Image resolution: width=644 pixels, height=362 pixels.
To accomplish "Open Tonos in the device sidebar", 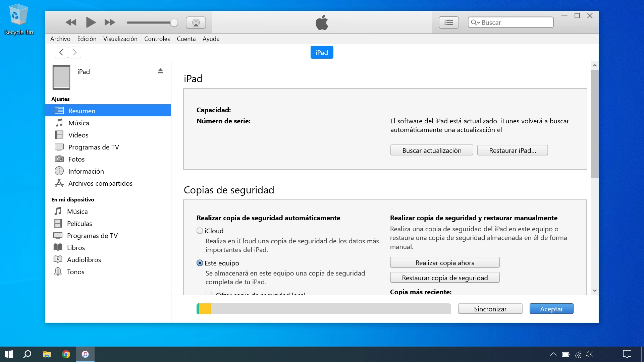I will point(76,271).
